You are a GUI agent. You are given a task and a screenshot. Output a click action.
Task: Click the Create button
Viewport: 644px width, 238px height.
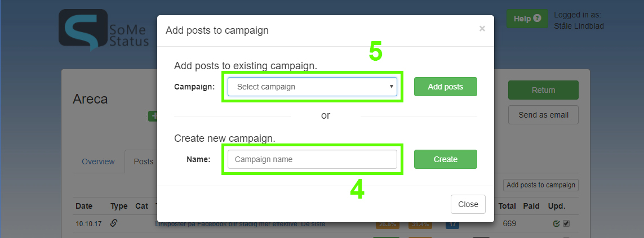(445, 159)
